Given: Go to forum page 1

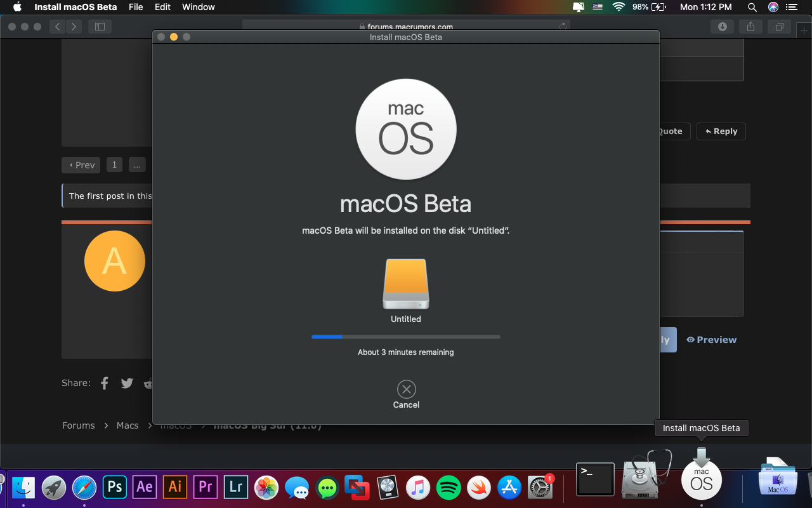Looking at the screenshot, I should click(114, 165).
